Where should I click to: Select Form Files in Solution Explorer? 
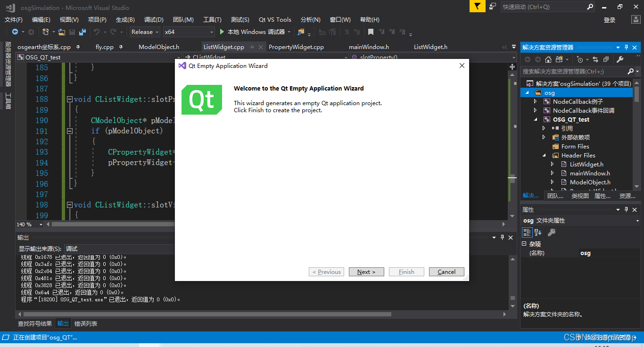point(575,147)
